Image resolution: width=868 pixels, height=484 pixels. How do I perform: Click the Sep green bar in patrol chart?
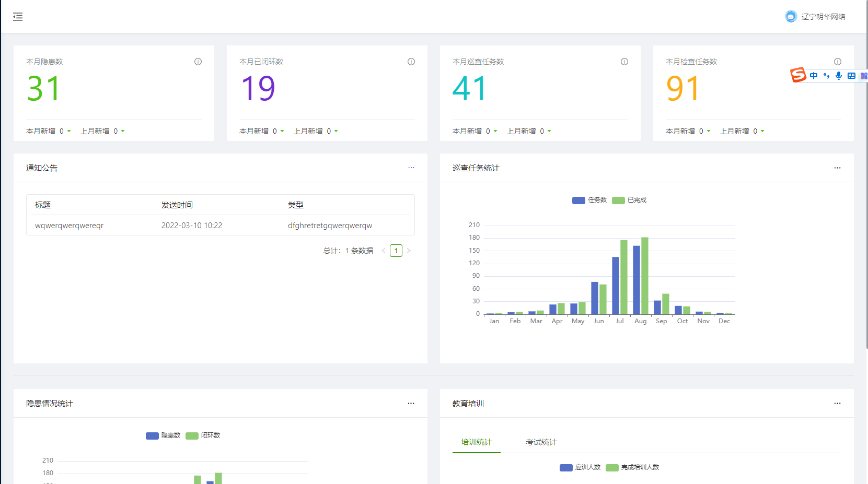[666, 304]
